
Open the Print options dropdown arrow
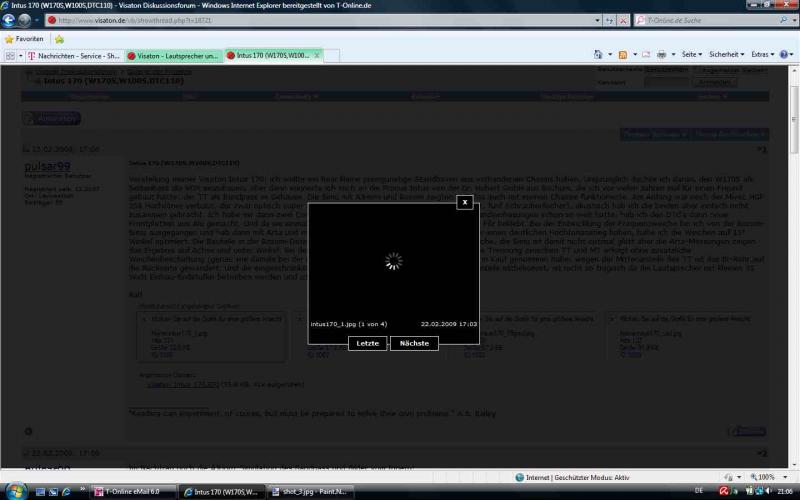(673, 54)
